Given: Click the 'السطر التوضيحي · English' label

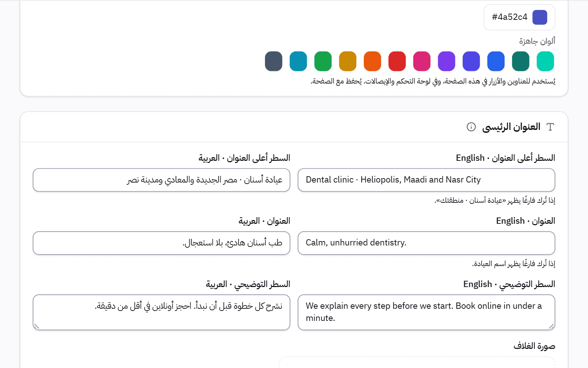Looking at the screenshot, I should coord(509,284).
